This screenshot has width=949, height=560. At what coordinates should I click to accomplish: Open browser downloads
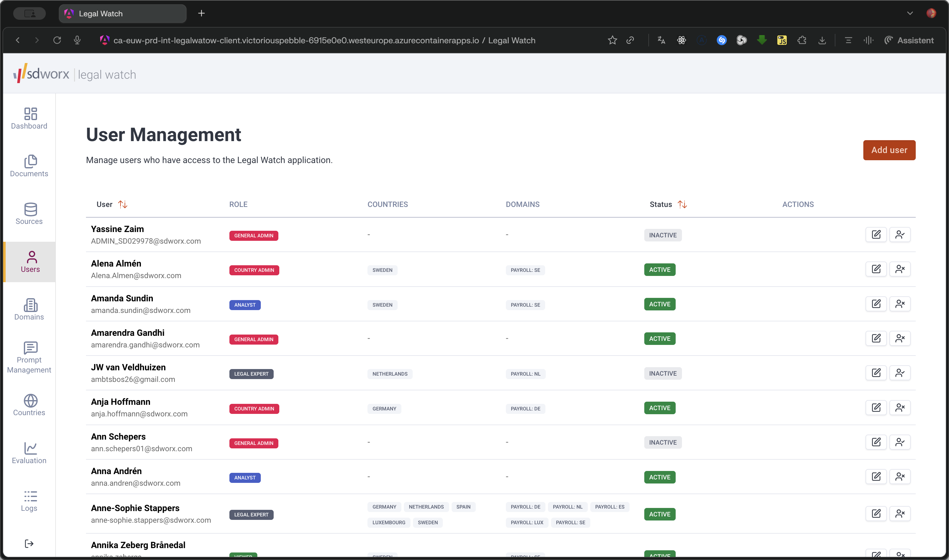(822, 40)
